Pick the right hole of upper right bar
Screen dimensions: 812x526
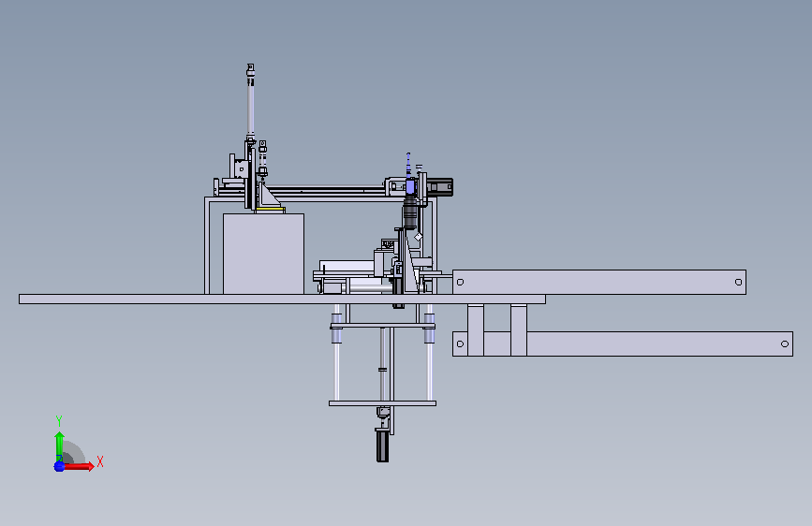coord(738,282)
